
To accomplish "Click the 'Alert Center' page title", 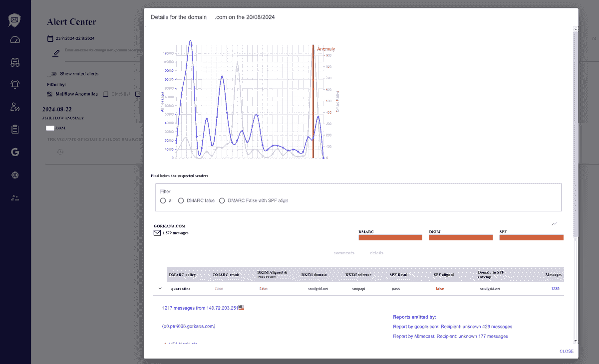I will (71, 22).
